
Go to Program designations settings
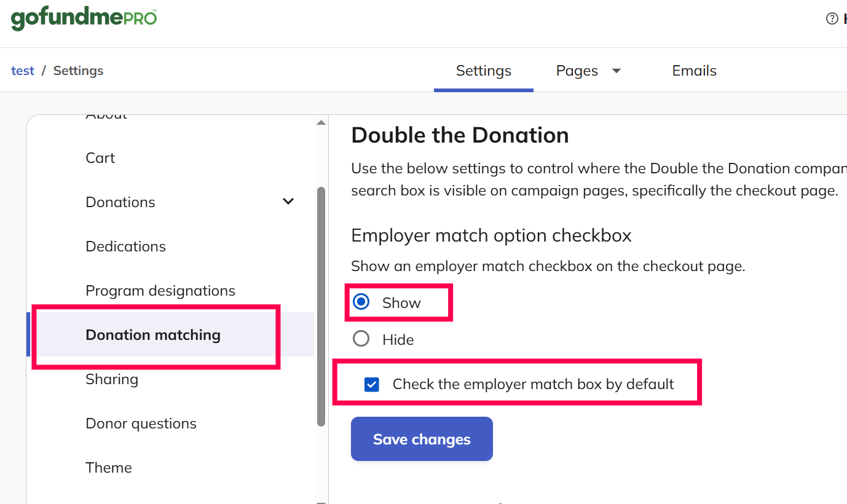(x=160, y=291)
